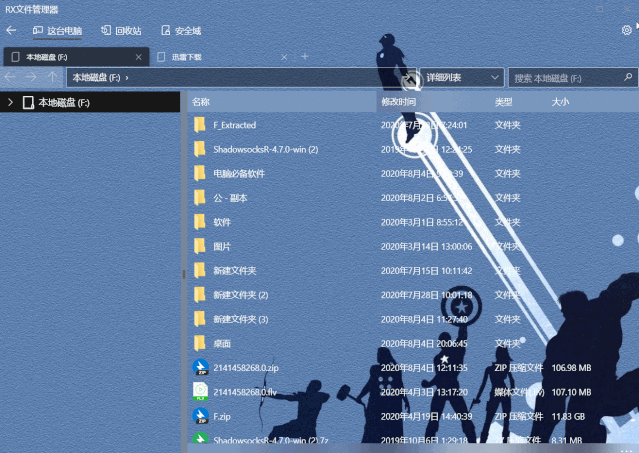
Task: Switch to 本地磁盘 (F:) tab
Action: (76, 57)
